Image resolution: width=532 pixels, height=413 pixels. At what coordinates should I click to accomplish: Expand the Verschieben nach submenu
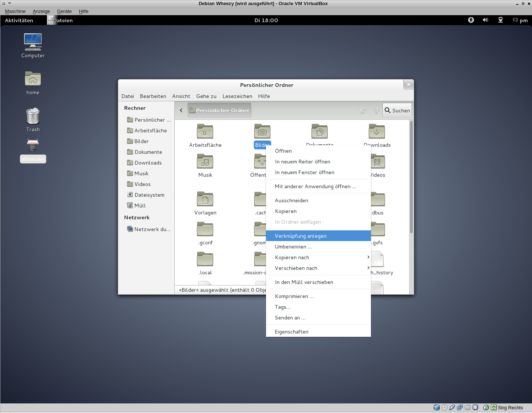[x=318, y=268]
